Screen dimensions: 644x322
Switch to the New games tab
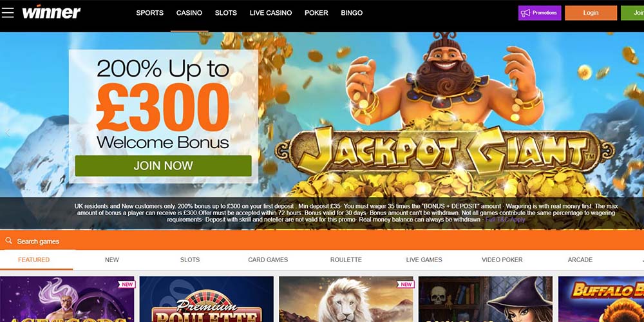click(x=111, y=260)
